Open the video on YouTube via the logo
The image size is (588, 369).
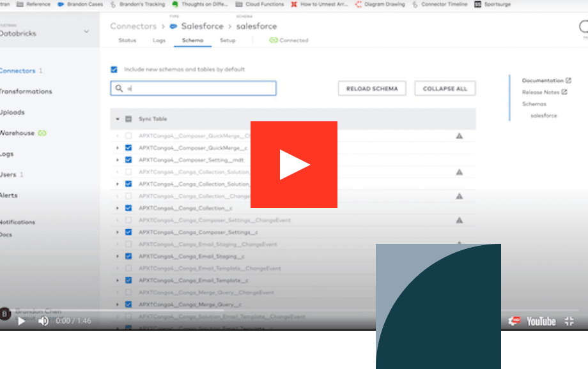click(541, 321)
